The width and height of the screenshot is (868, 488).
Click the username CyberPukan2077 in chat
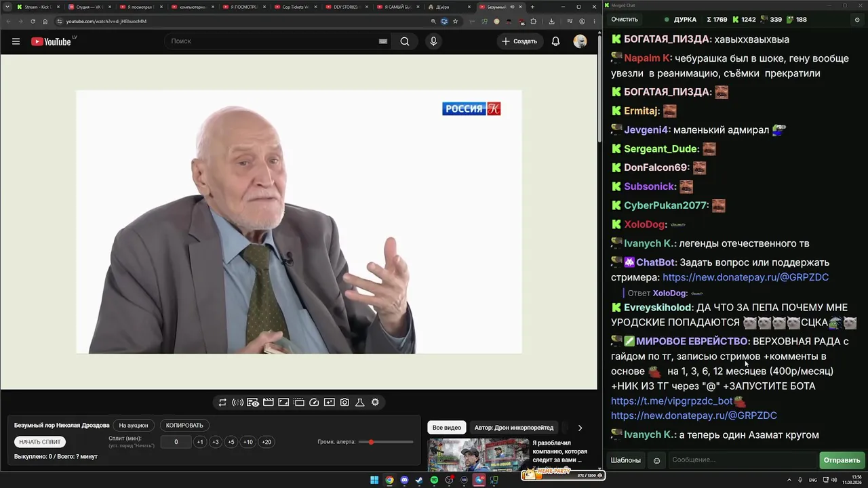[x=666, y=205]
